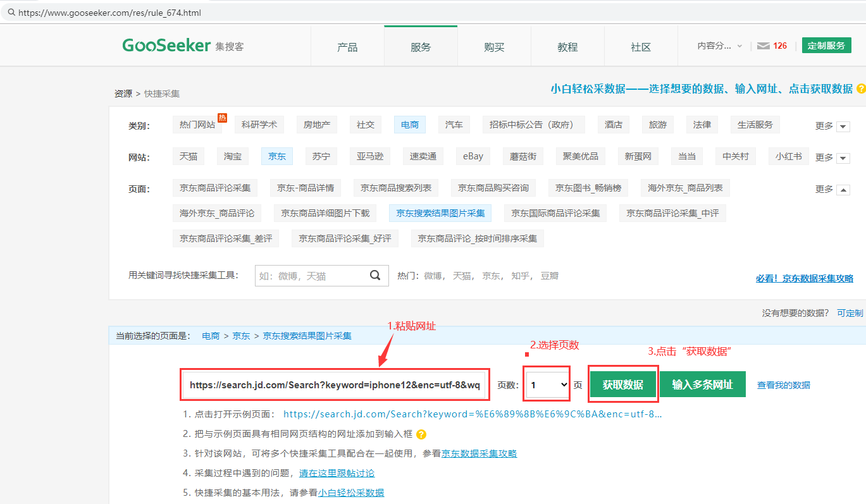Choose the 苏宁 website

coord(321,156)
